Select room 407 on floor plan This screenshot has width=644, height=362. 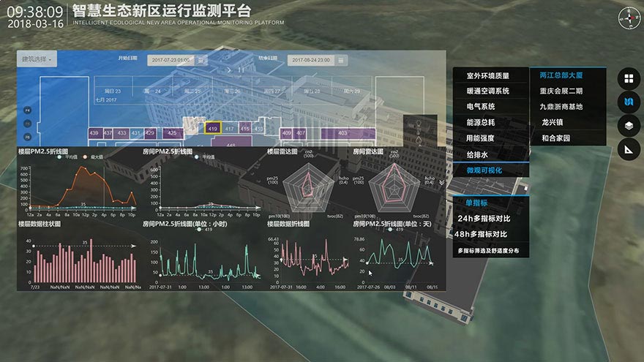[x=301, y=133]
